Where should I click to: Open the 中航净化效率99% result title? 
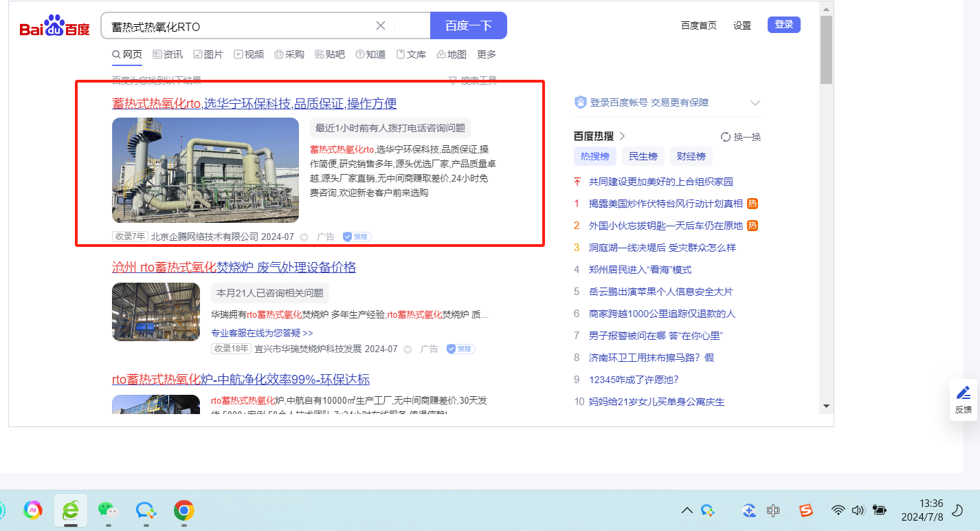pyautogui.click(x=241, y=380)
